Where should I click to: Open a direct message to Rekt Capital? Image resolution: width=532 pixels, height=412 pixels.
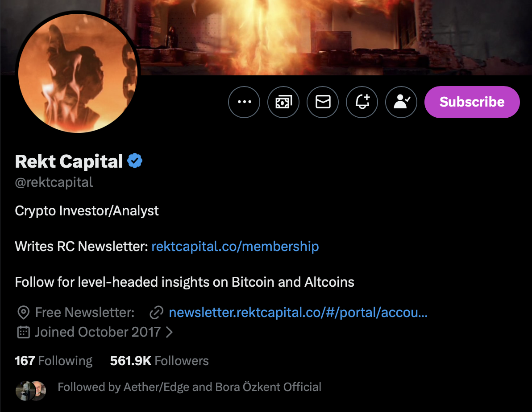pos(323,102)
